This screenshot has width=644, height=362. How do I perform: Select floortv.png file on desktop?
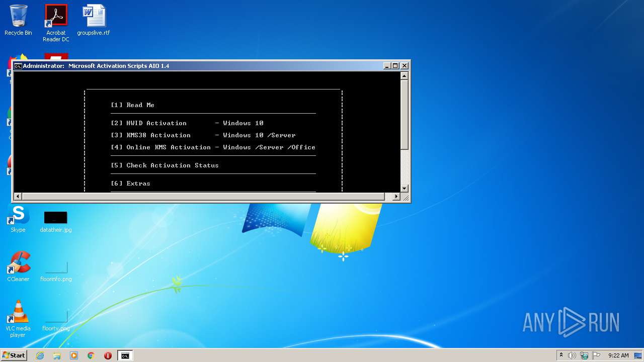click(56, 321)
